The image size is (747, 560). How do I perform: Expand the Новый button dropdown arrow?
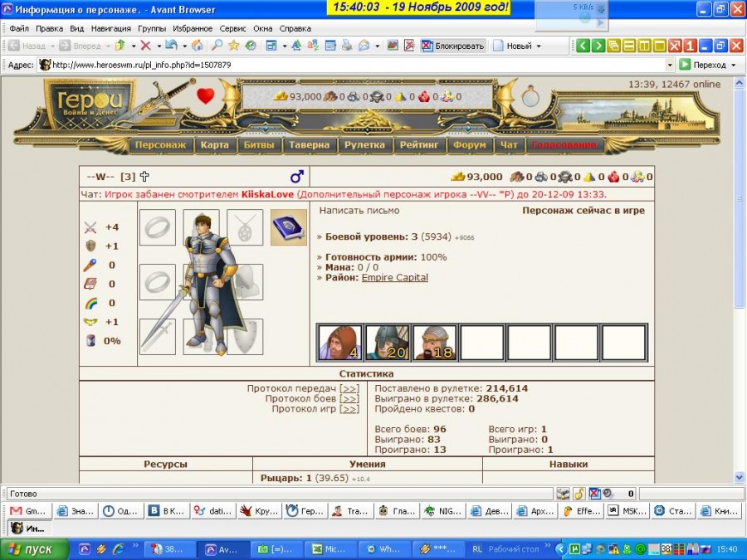coord(539,46)
